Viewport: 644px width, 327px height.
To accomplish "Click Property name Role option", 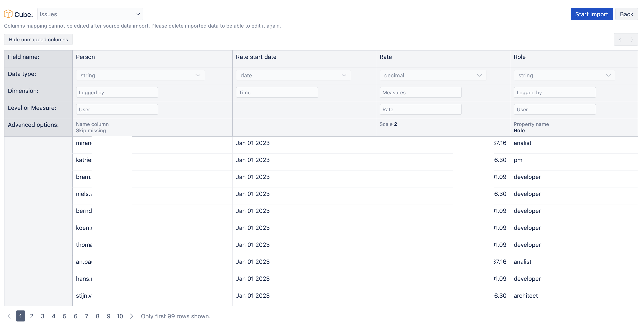I will pyautogui.click(x=531, y=127).
